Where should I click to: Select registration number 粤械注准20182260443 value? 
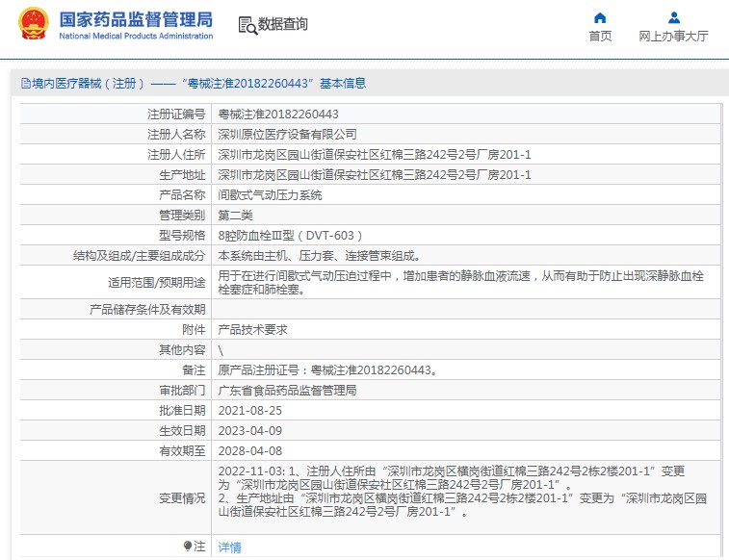[278, 115]
